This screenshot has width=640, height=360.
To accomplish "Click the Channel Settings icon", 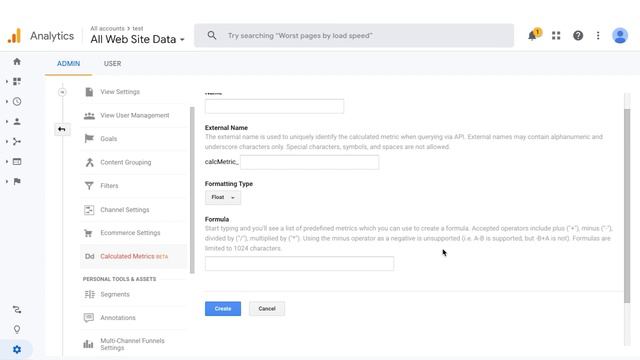I will point(89,210).
